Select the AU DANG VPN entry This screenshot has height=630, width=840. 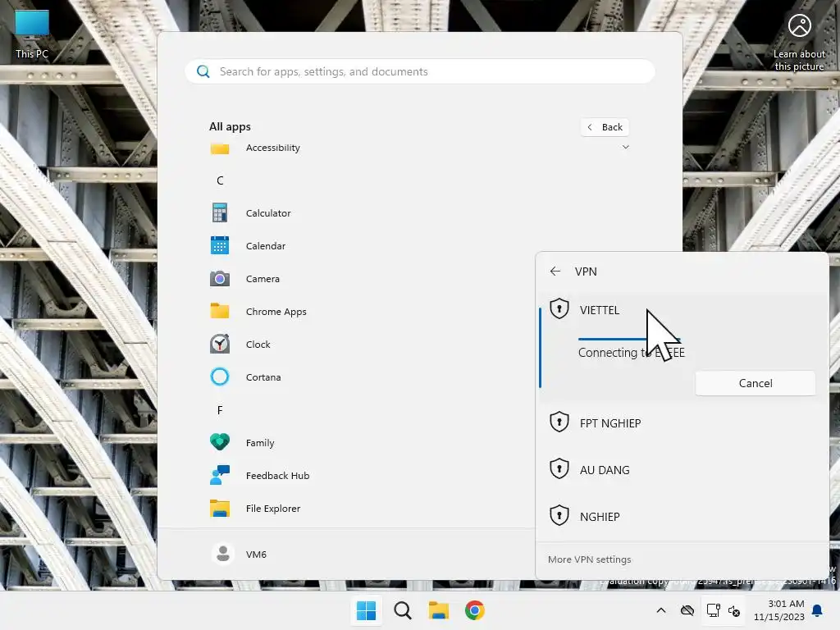[x=682, y=469]
